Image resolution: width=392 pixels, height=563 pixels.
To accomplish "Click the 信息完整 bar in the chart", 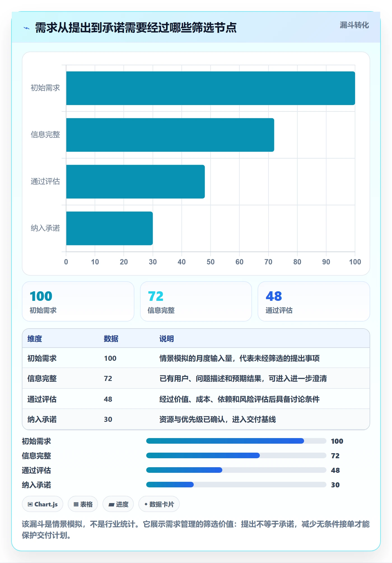I will tap(170, 135).
